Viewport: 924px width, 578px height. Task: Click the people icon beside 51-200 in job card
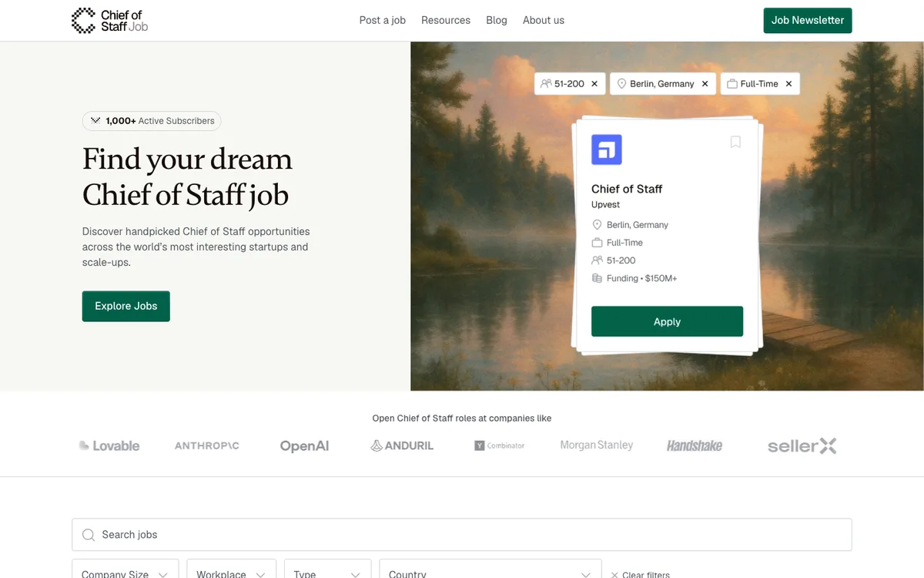597,260
